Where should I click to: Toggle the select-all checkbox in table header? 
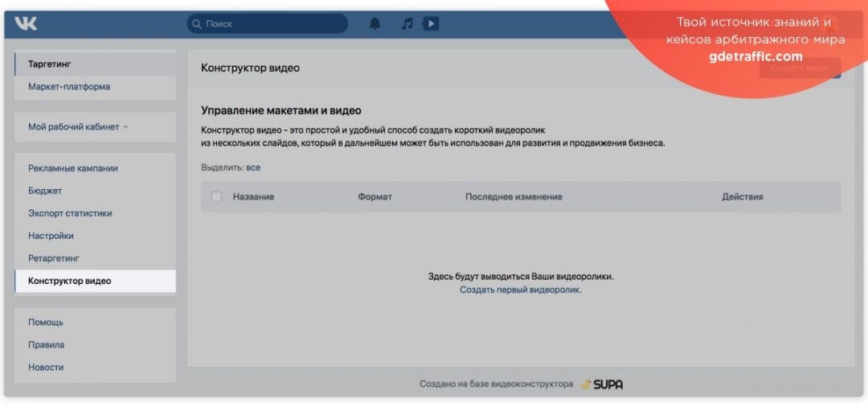[x=216, y=197]
